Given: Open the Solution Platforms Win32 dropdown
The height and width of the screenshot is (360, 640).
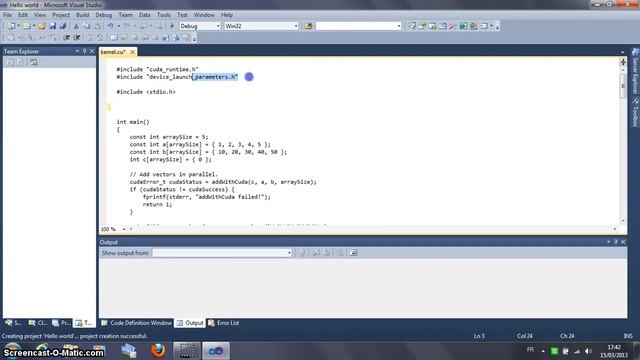Looking at the screenshot, I should pyautogui.click(x=296, y=26).
